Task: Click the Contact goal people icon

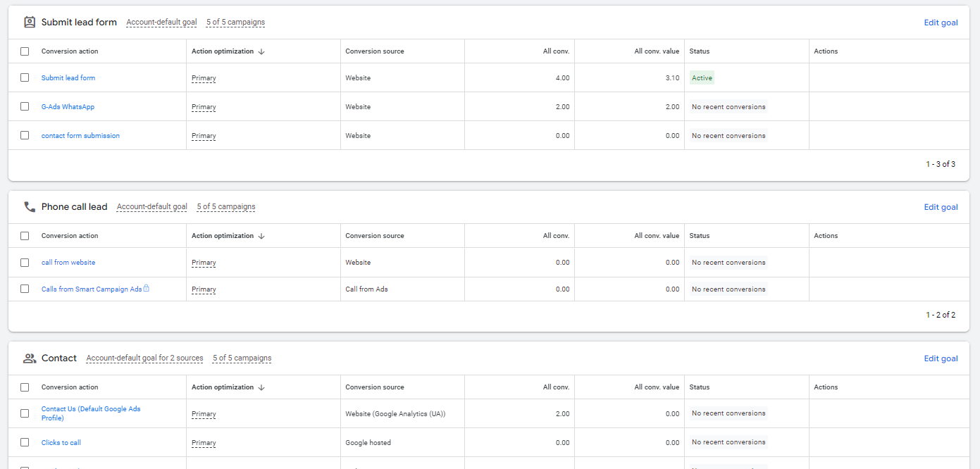Action: click(30, 358)
